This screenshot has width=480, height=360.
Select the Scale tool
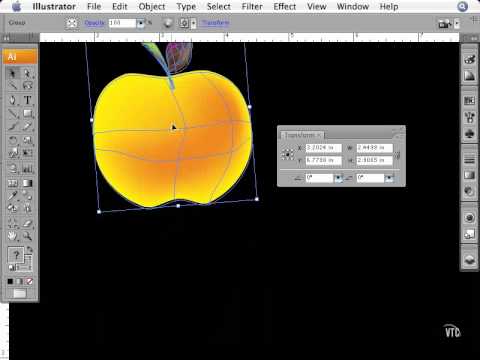pos(27,140)
